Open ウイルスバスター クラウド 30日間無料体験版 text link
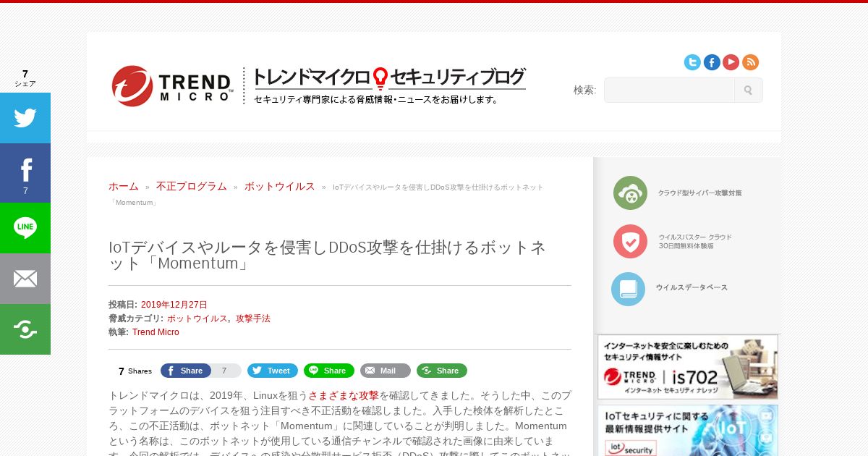 (x=694, y=241)
